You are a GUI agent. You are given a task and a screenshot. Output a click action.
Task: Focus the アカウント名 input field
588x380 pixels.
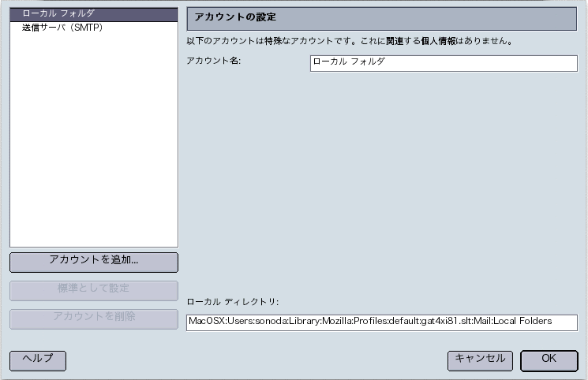444,63
